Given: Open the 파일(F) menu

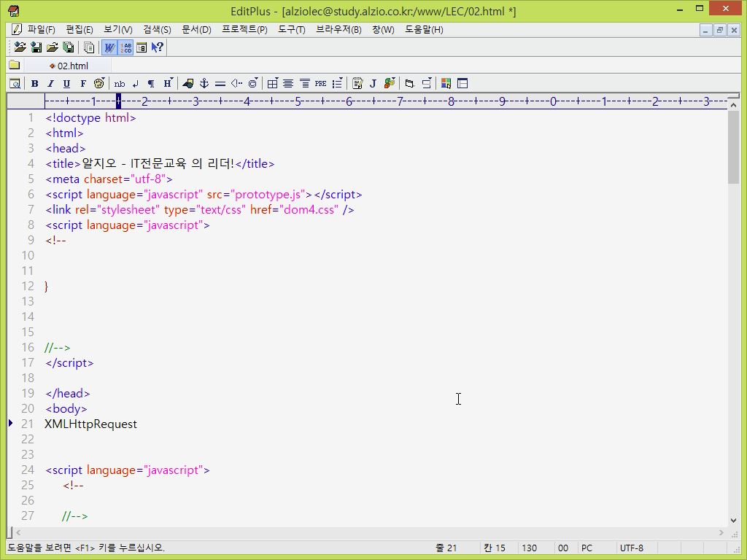Looking at the screenshot, I should coord(41,29).
